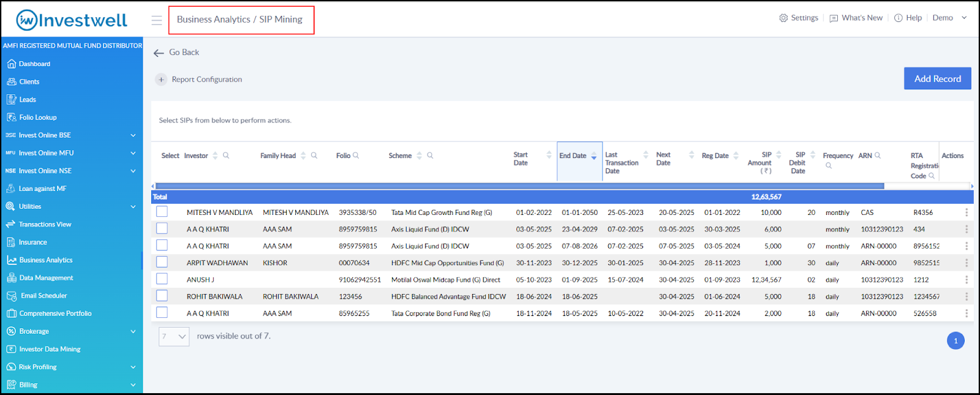Screen dimensions: 980x395
Task: Click the Folio column search icon
Action: pos(356,156)
